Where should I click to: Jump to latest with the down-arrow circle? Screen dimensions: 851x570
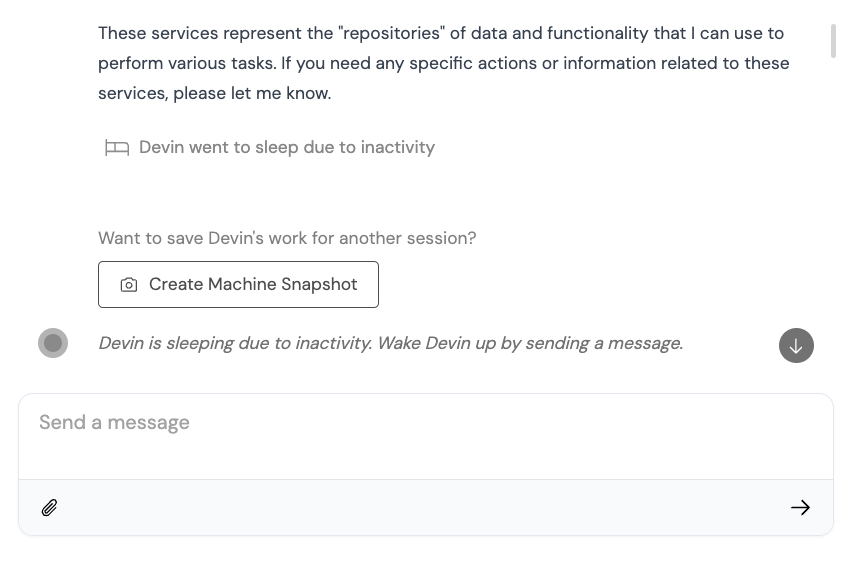[x=796, y=345]
